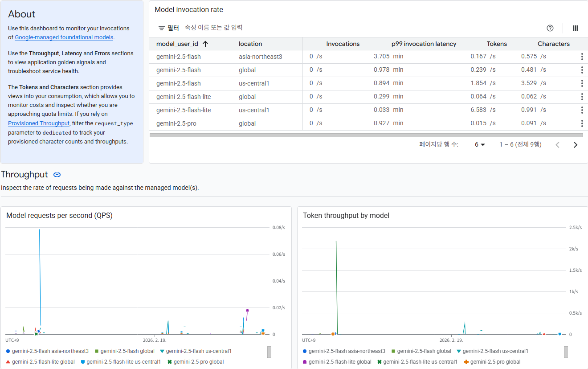Toggle gemini-2.5-flash asia-northeast3 in Token throughput legend
Screen dimensions: 588x369
(x=344, y=351)
